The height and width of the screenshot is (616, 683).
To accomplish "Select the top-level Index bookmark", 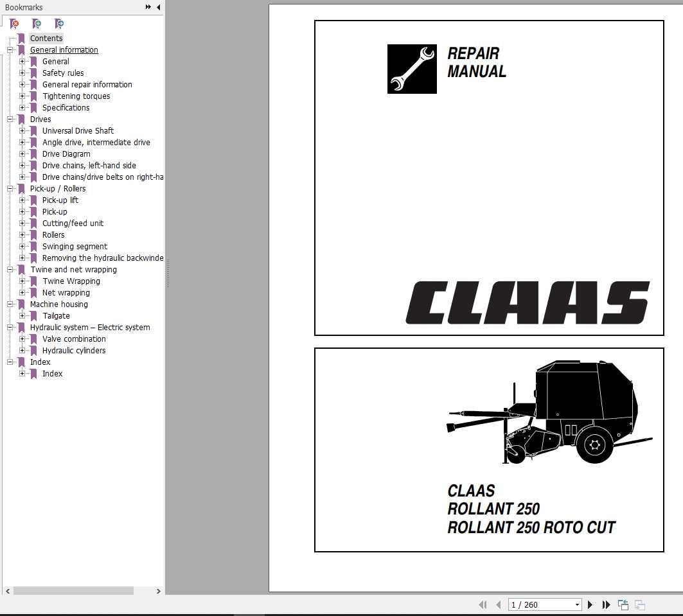I will (x=40, y=362).
